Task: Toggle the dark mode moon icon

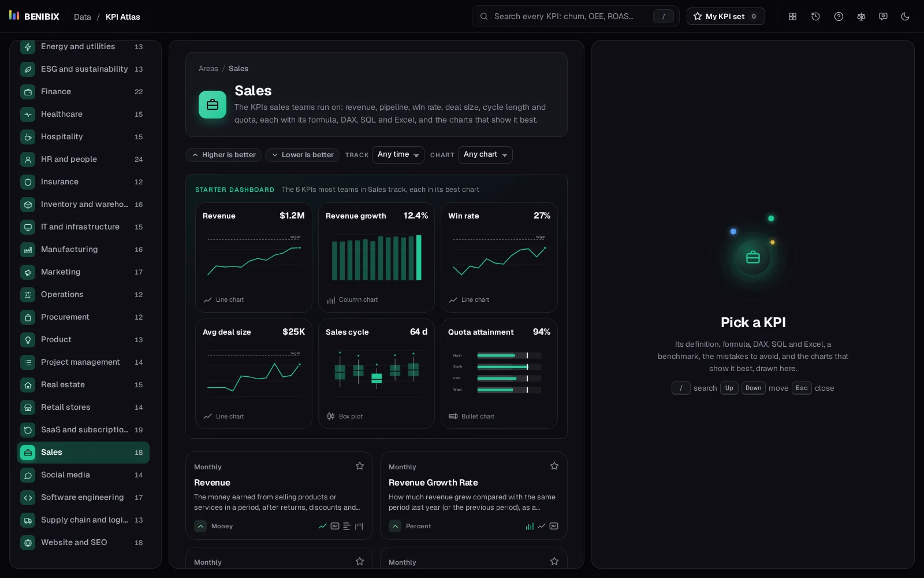Action: (905, 16)
